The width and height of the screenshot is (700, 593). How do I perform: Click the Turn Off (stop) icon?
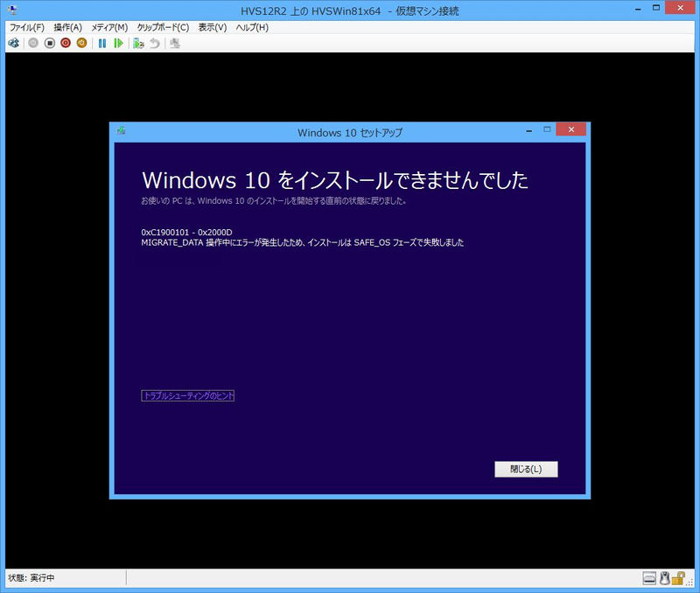pyautogui.click(x=50, y=43)
